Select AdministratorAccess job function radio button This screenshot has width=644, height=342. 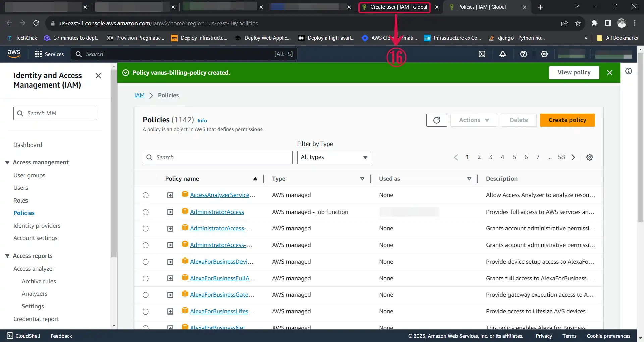[145, 212]
